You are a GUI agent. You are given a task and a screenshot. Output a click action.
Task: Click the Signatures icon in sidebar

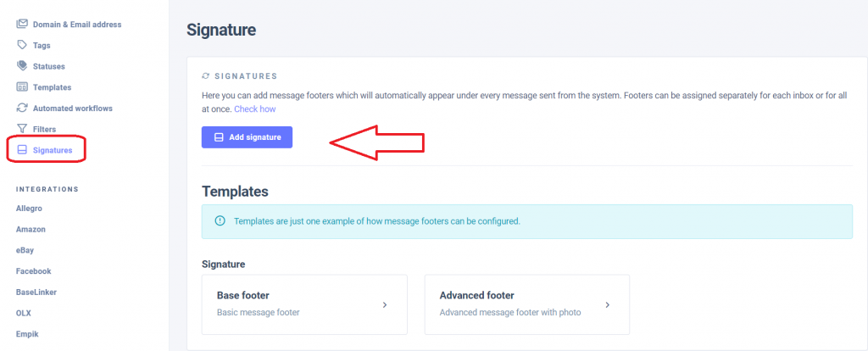(22, 150)
